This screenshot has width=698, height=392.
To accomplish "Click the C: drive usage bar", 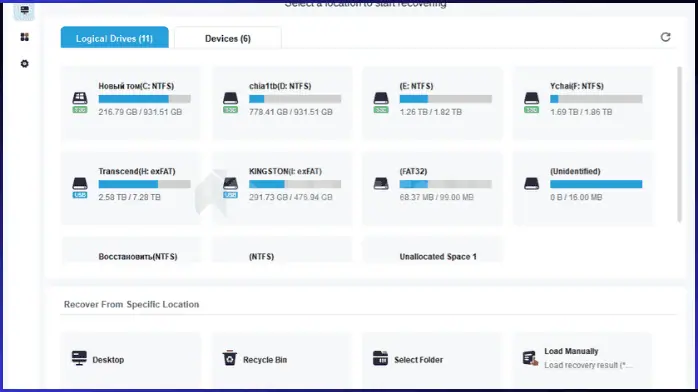I will point(144,99).
